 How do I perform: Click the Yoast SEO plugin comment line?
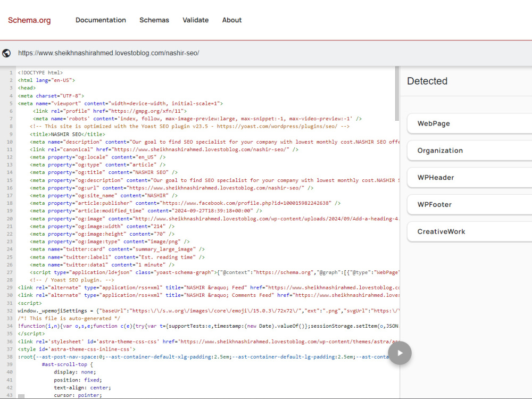coord(190,126)
